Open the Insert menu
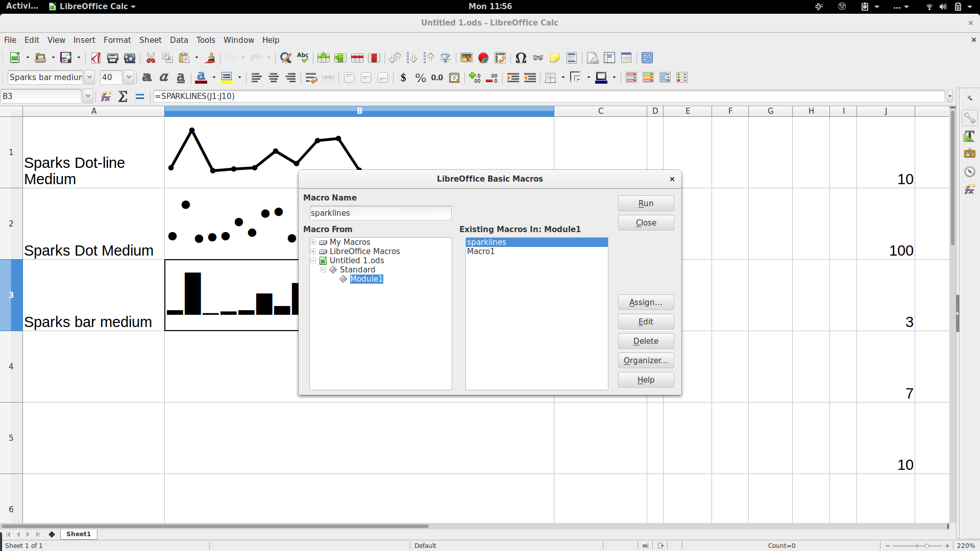This screenshot has width=980, height=551. [x=84, y=39]
